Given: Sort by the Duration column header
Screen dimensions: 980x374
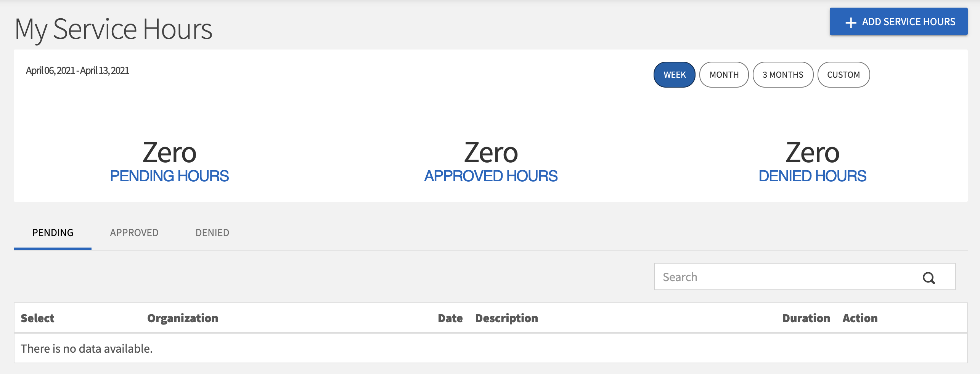Looking at the screenshot, I should point(806,318).
